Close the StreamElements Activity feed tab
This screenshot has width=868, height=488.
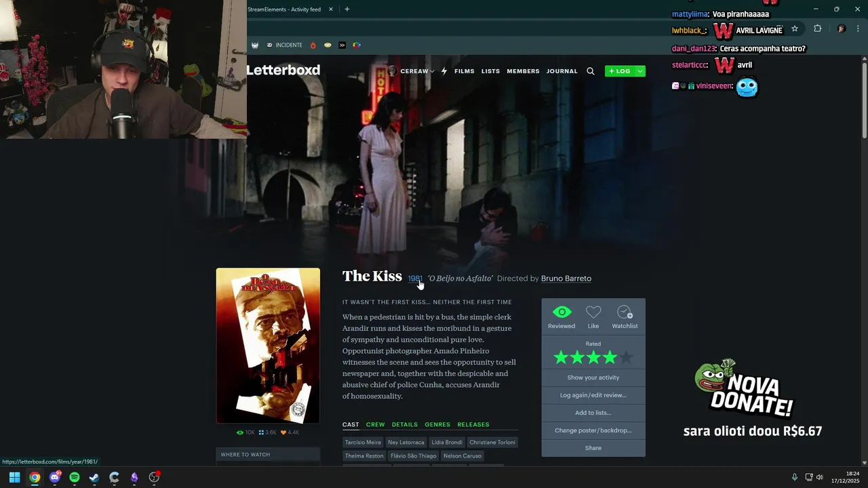[331, 9]
